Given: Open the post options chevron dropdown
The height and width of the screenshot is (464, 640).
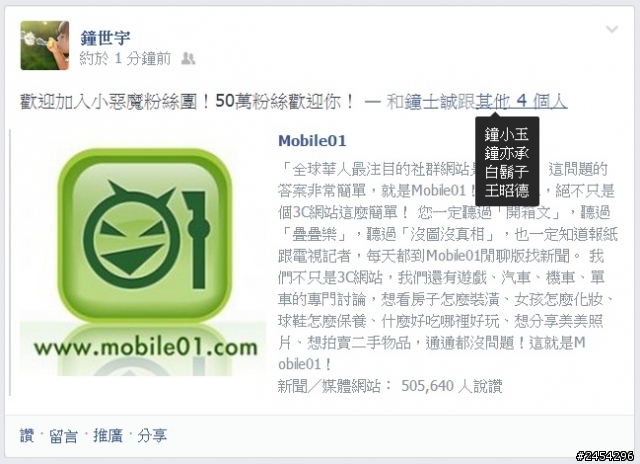Looking at the screenshot, I should click(x=611, y=29).
